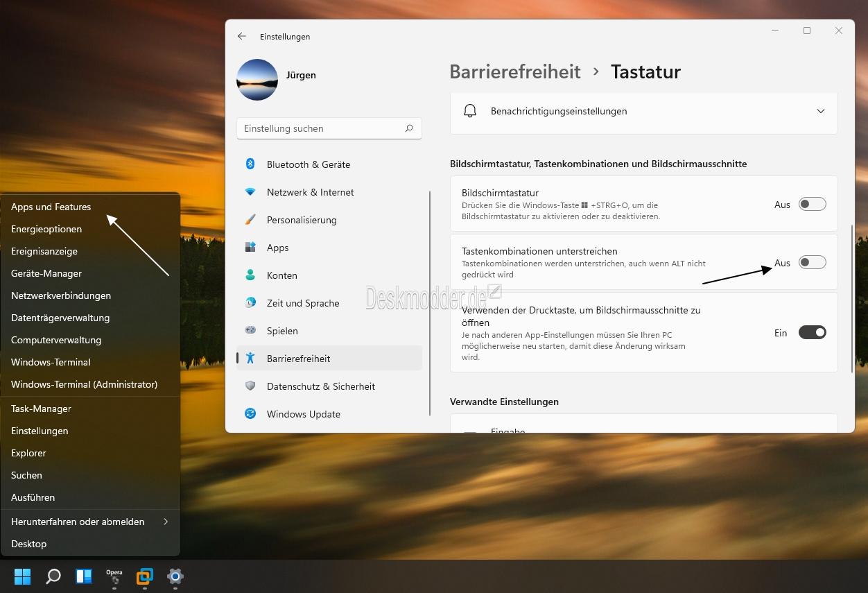Click Jürgen account name
This screenshot has height=593, width=868.
(x=301, y=75)
